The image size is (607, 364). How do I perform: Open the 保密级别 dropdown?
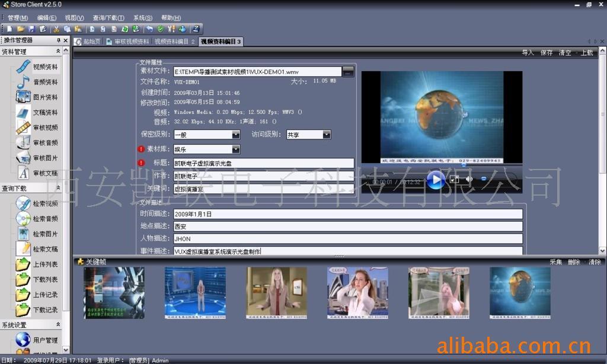pos(236,135)
